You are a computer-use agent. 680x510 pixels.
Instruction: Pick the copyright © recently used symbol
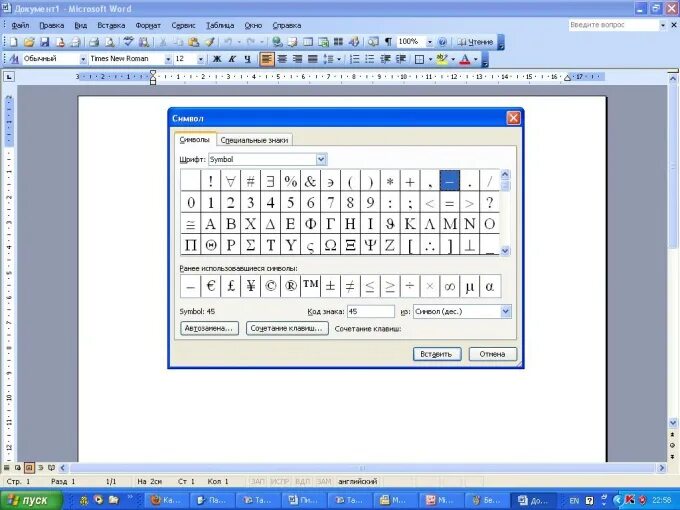(x=271, y=286)
